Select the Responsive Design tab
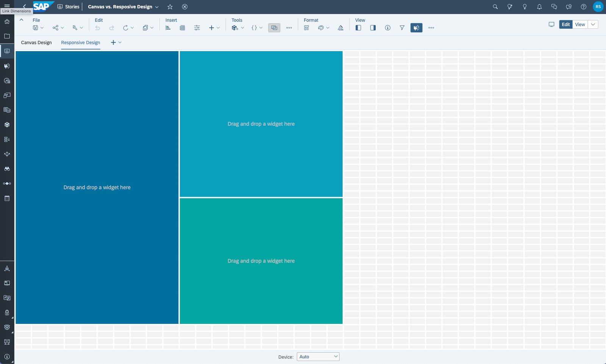Image resolution: width=606 pixels, height=364 pixels. [x=80, y=42]
